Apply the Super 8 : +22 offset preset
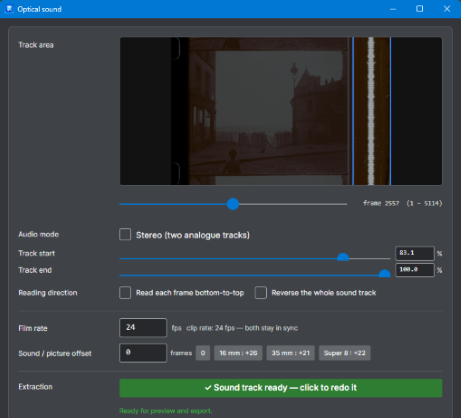The image size is (461, 418). click(x=345, y=353)
